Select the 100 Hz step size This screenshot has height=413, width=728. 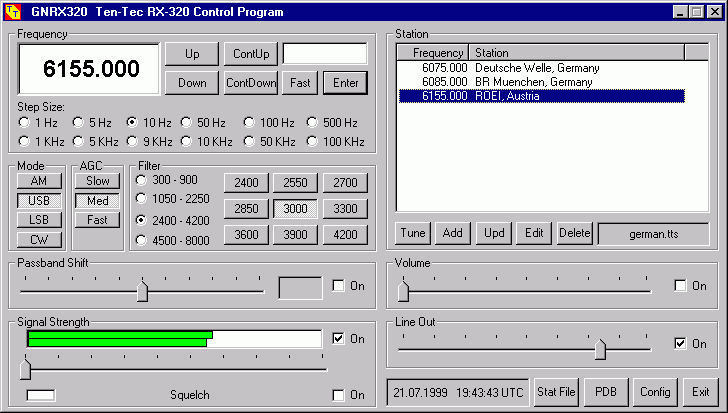tap(269, 123)
